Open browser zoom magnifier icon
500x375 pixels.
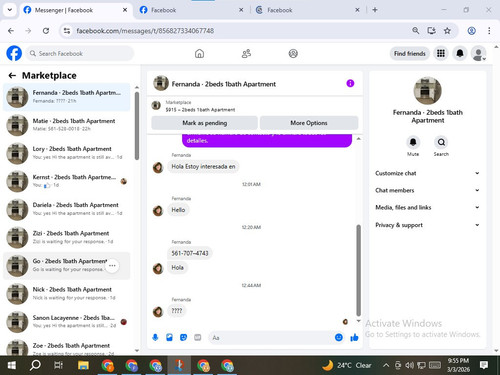pyautogui.click(x=415, y=31)
